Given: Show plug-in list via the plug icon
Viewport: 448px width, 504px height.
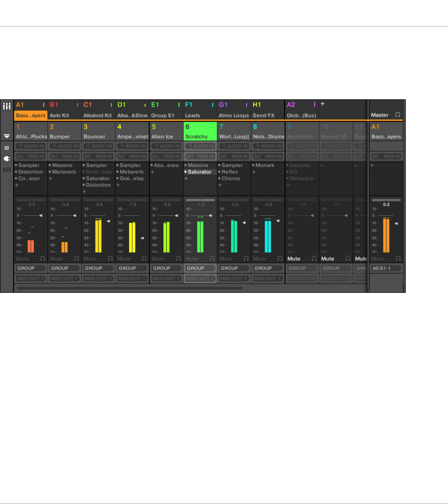Looking at the screenshot, I should pos(7,159).
